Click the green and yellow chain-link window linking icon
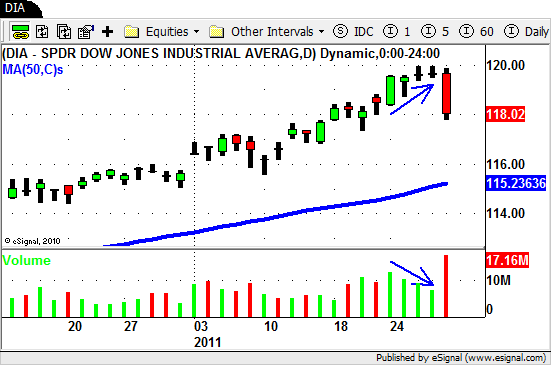Viewport: 551px width, 365px height. [x=20, y=32]
